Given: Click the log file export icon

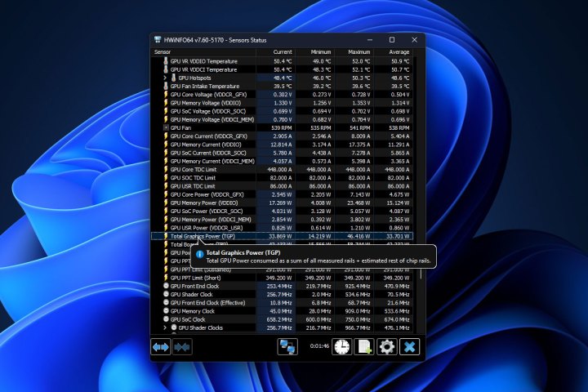Looking at the screenshot, I should coord(364,346).
